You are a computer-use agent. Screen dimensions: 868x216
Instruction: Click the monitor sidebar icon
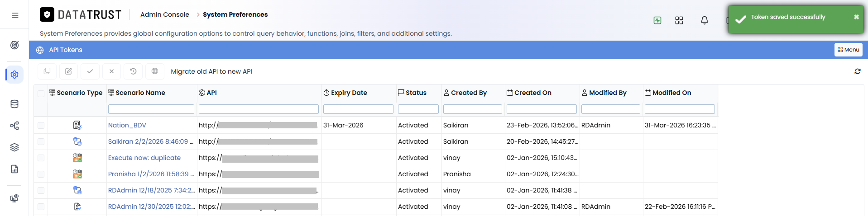14,198
